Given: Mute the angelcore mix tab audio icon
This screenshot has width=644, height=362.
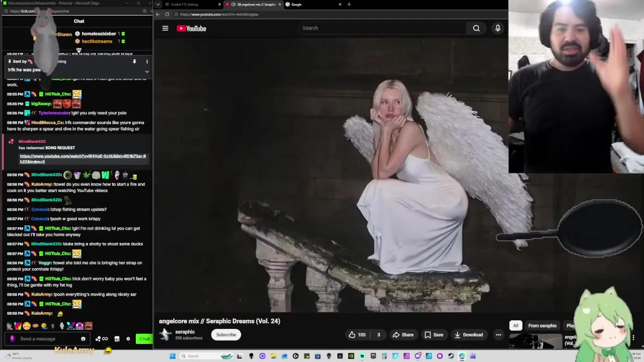Looking at the screenshot, I should (233, 5).
